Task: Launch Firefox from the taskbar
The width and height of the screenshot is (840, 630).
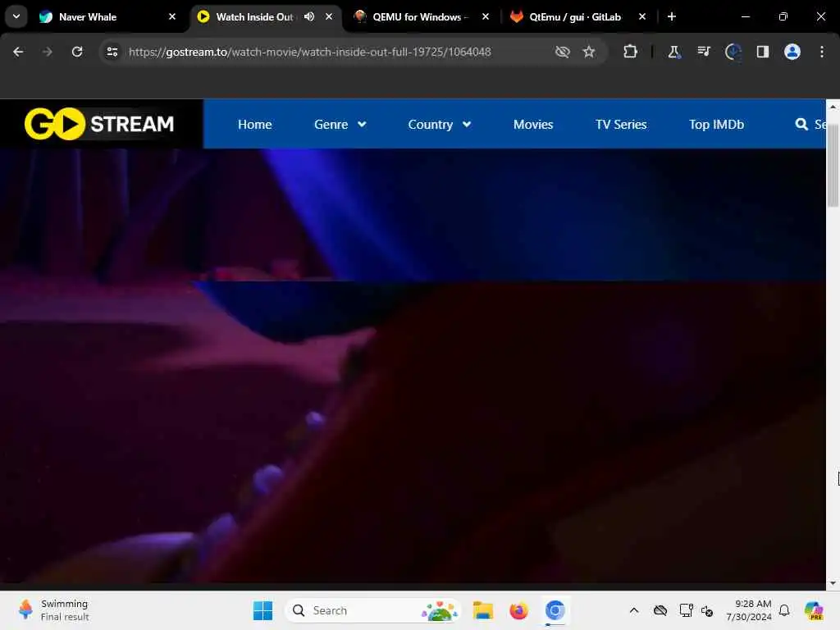Action: pos(518,610)
